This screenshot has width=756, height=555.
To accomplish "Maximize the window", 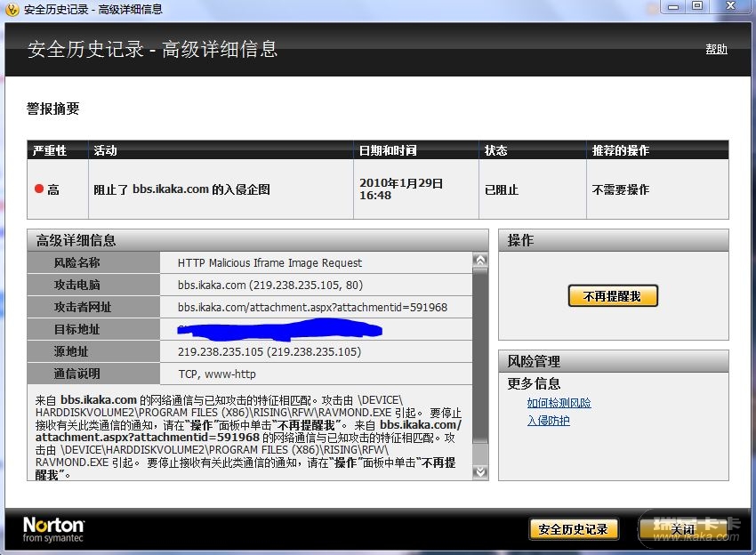I will 697,6.
